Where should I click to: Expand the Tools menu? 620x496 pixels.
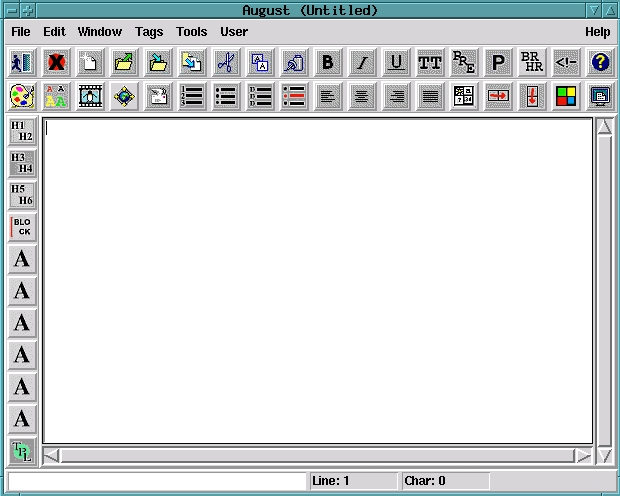pyautogui.click(x=191, y=32)
